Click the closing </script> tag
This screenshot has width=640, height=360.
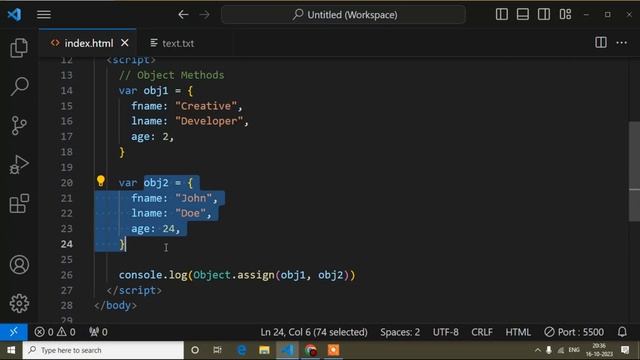pyautogui.click(x=134, y=290)
